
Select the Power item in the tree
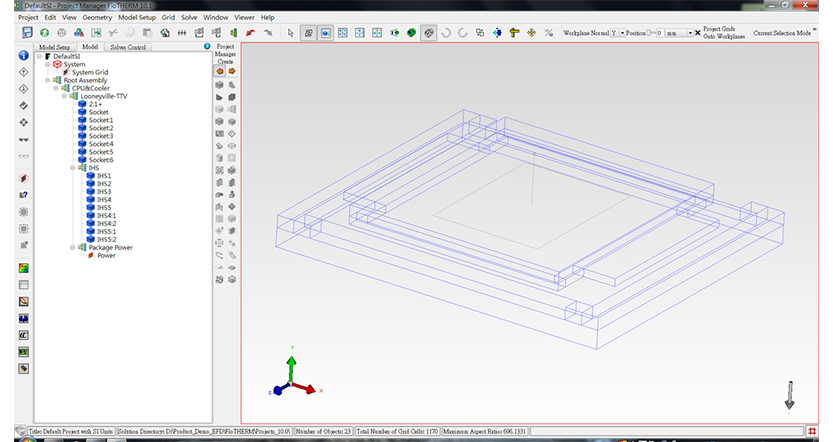(x=106, y=256)
